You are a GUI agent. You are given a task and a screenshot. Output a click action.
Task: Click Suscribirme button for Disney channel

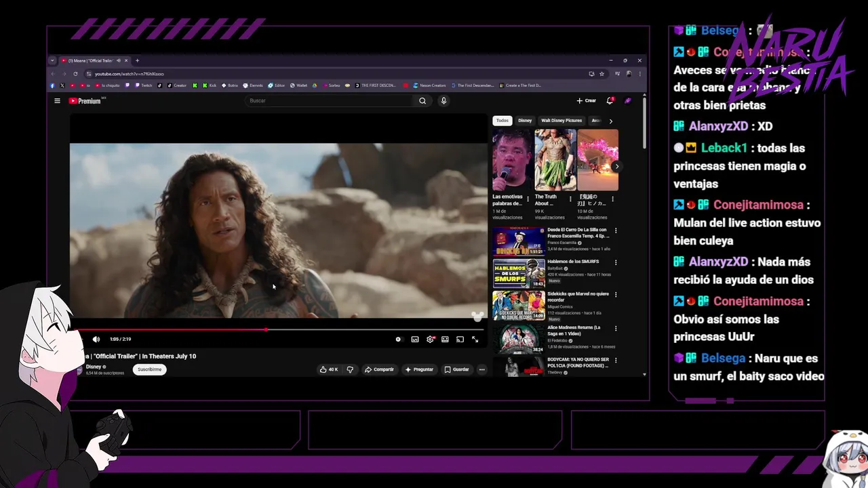pos(150,369)
